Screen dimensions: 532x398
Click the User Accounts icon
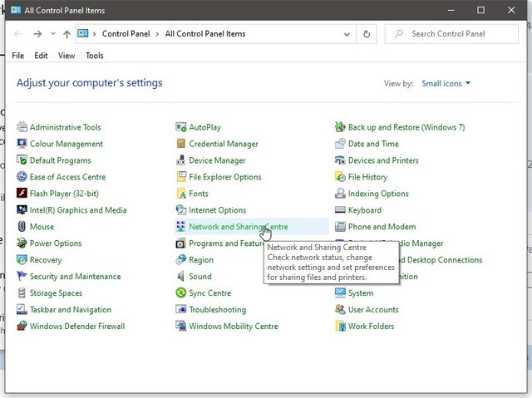[340, 310]
